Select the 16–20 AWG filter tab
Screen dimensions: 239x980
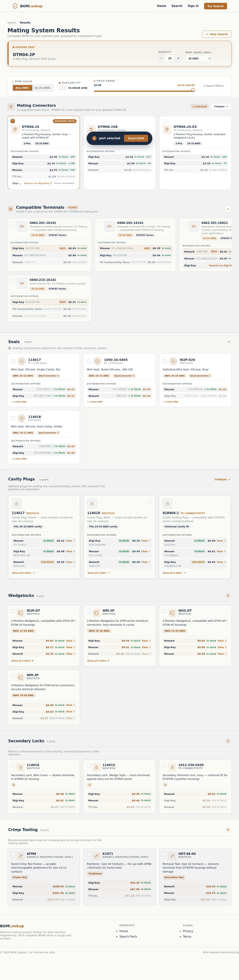[42, 88]
